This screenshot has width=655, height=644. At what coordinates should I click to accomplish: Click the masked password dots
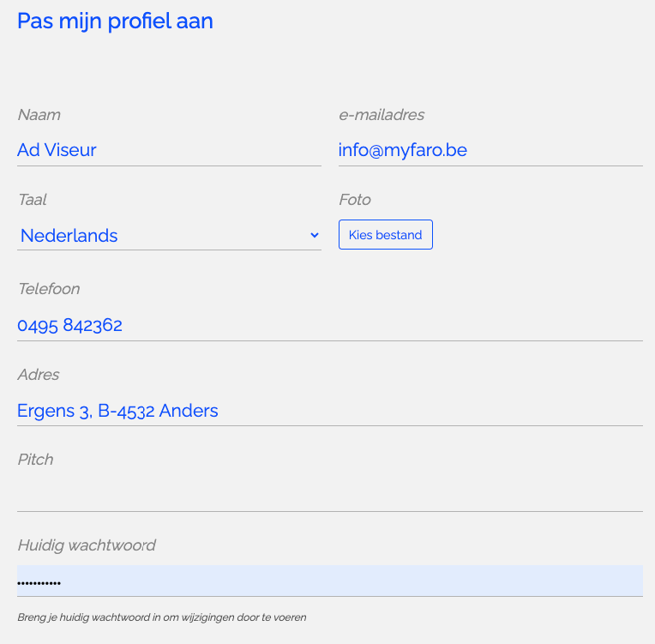pos(39,582)
